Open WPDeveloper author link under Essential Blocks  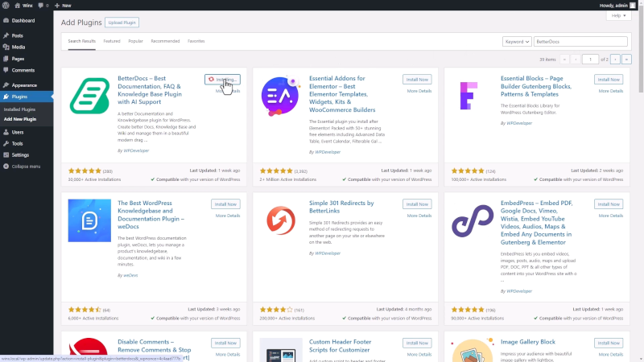point(519,123)
